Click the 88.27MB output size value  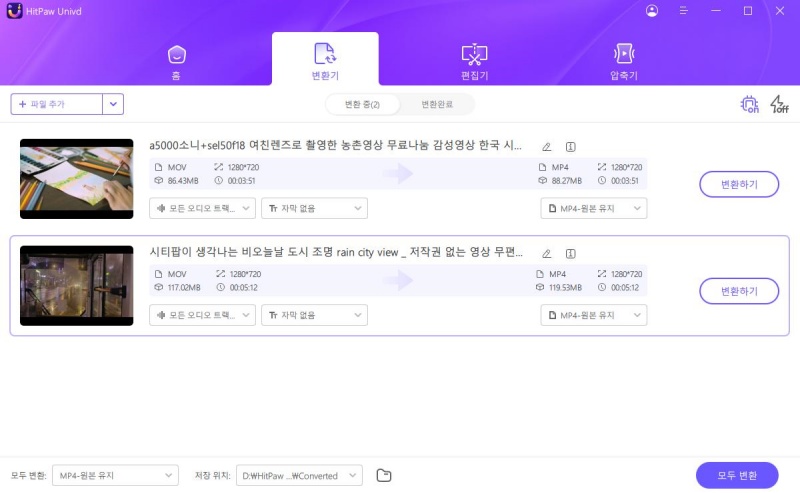coord(567,181)
